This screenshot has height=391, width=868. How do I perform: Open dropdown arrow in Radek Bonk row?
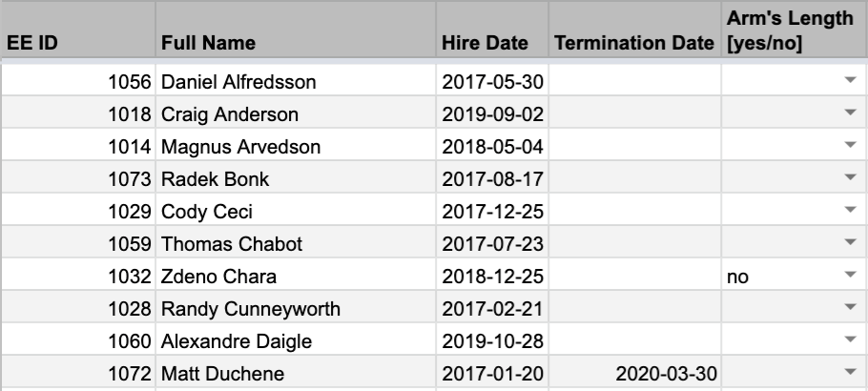(x=851, y=180)
